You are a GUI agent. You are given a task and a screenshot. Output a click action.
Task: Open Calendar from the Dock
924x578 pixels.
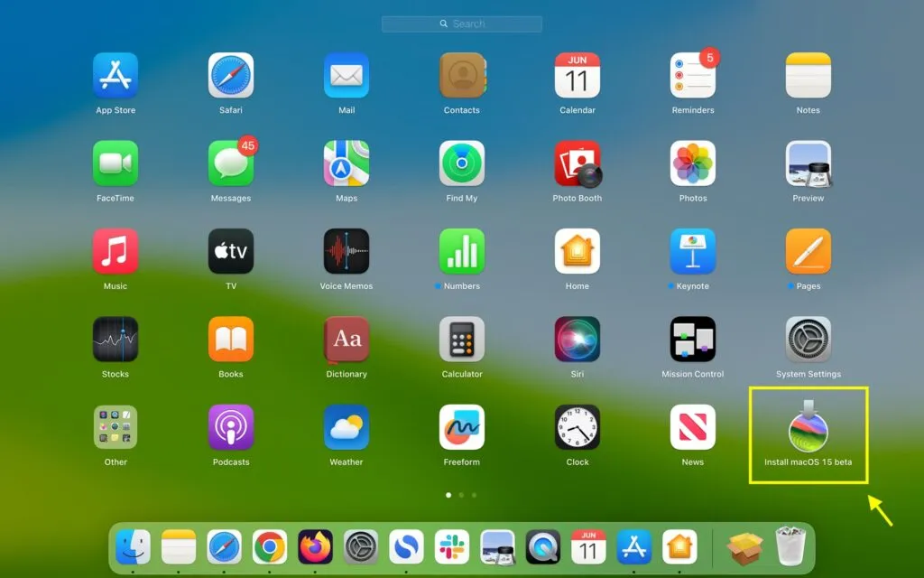tap(588, 546)
